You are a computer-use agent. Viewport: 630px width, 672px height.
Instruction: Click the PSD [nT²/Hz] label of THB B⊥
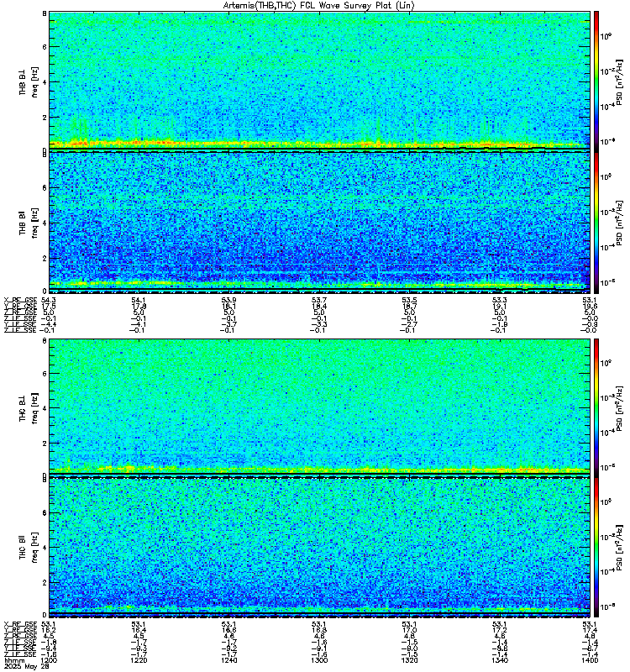[620, 81]
